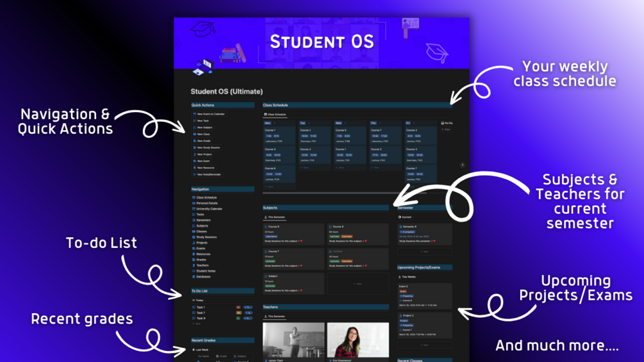Click the Subject column header in Recent Grades
644x362 pixels.
coord(240,356)
